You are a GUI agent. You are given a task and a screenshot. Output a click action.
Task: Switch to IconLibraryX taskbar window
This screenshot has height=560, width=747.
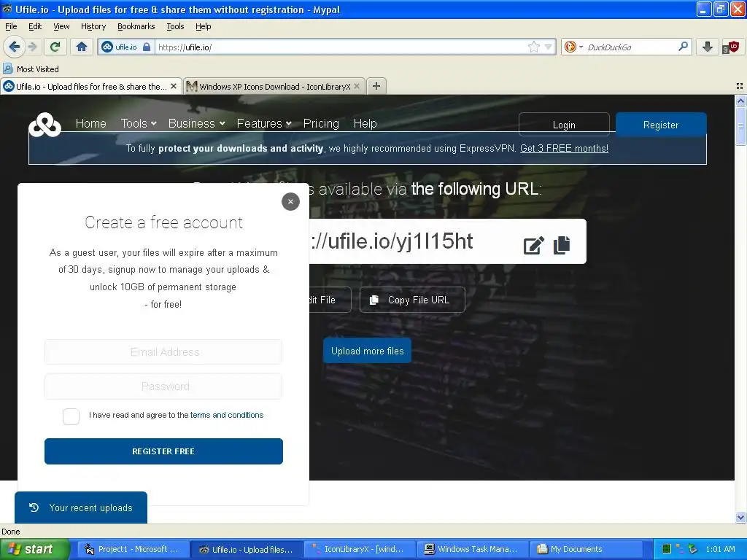pos(358,549)
